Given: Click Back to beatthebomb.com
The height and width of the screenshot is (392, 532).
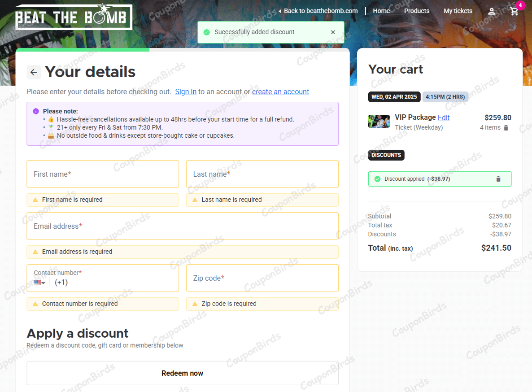Looking at the screenshot, I should pyautogui.click(x=318, y=11).
